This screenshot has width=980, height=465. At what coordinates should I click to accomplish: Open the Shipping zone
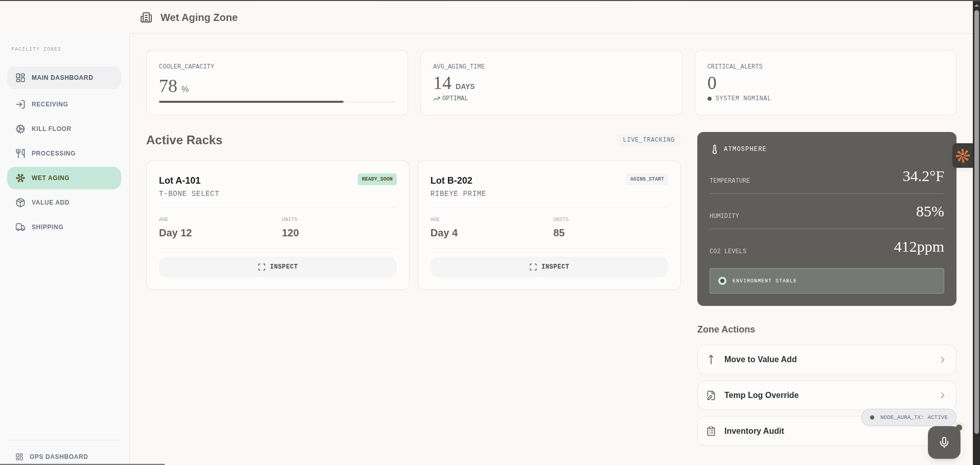coord(64,227)
